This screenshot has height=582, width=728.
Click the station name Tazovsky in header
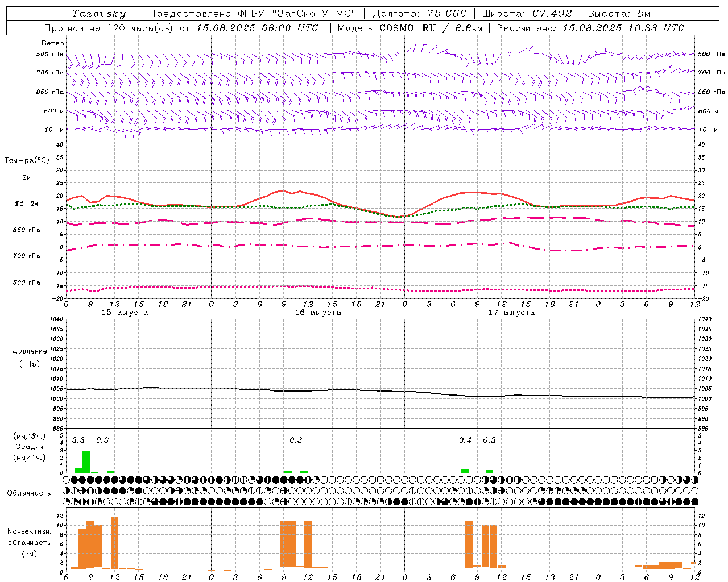coord(99,14)
